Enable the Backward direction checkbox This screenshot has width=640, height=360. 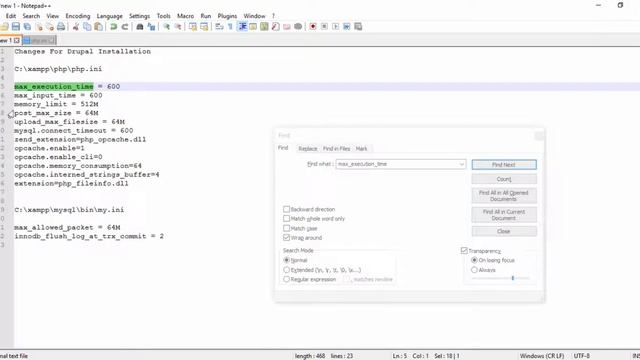(287, 209)
